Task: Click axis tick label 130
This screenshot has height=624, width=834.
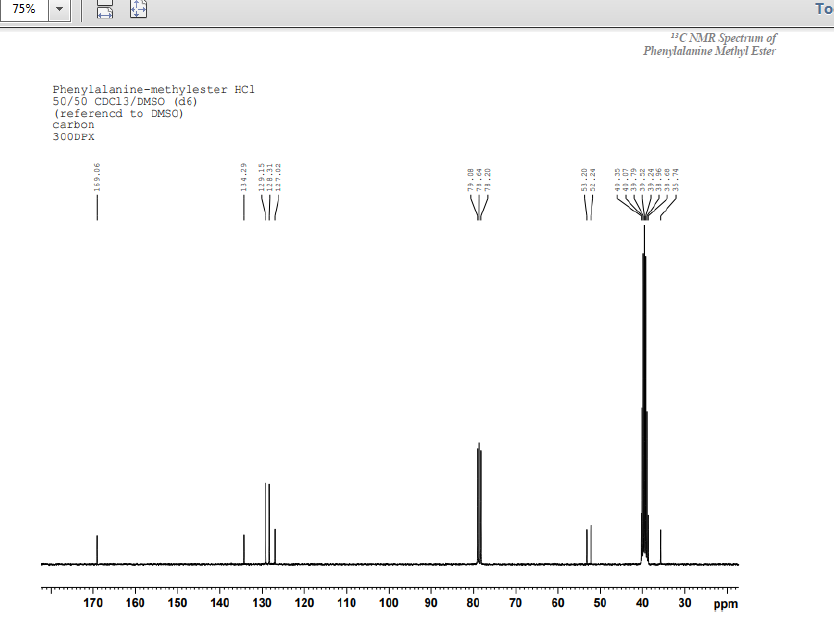Action: (262, 603)
